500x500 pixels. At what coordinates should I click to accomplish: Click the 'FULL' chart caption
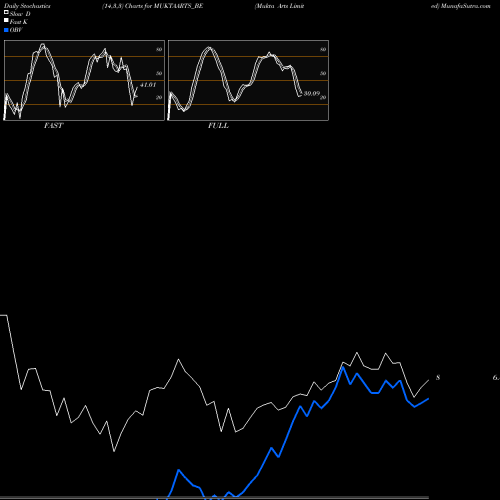[x=218, y=126]
